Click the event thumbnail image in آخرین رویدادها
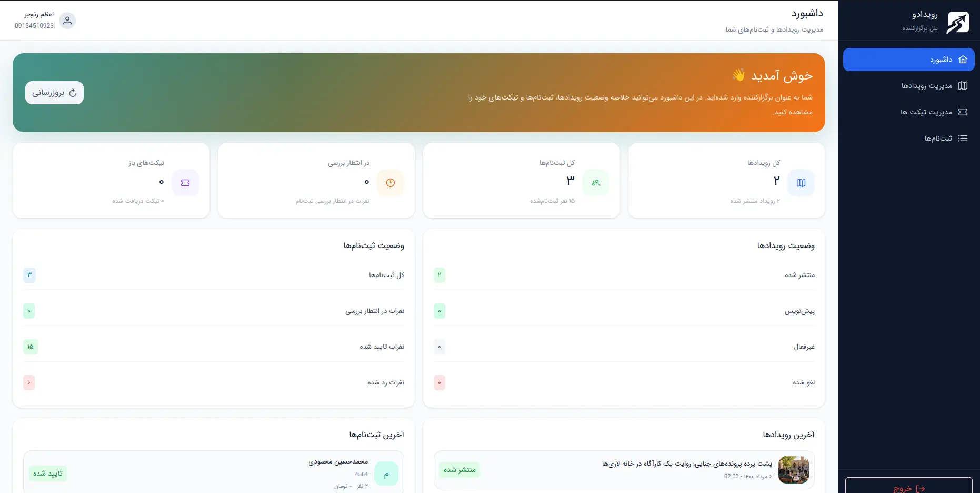 coord(794,470)
